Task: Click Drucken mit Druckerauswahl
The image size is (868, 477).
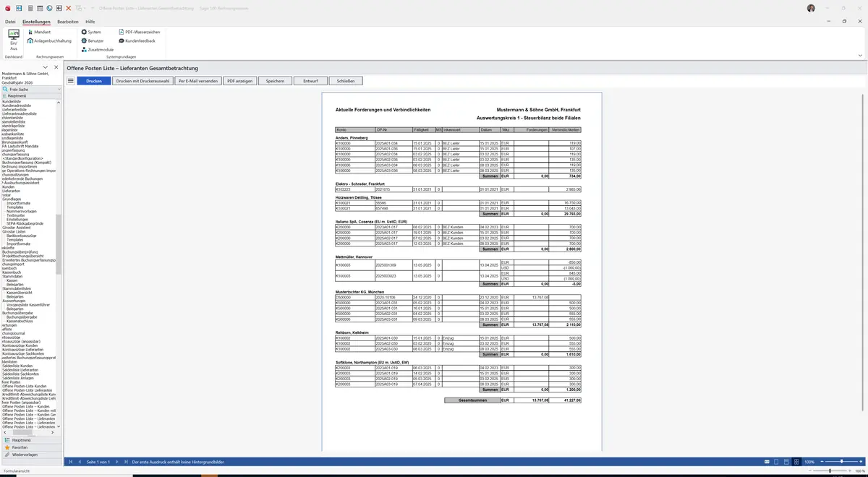Action: tap(143, 81)
